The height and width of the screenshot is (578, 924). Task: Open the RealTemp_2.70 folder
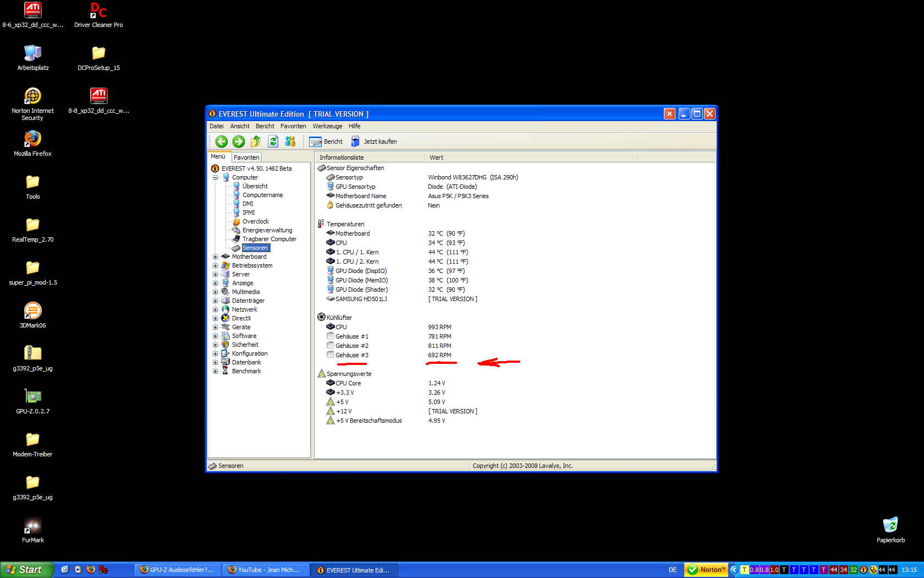[x=33, y=230]
